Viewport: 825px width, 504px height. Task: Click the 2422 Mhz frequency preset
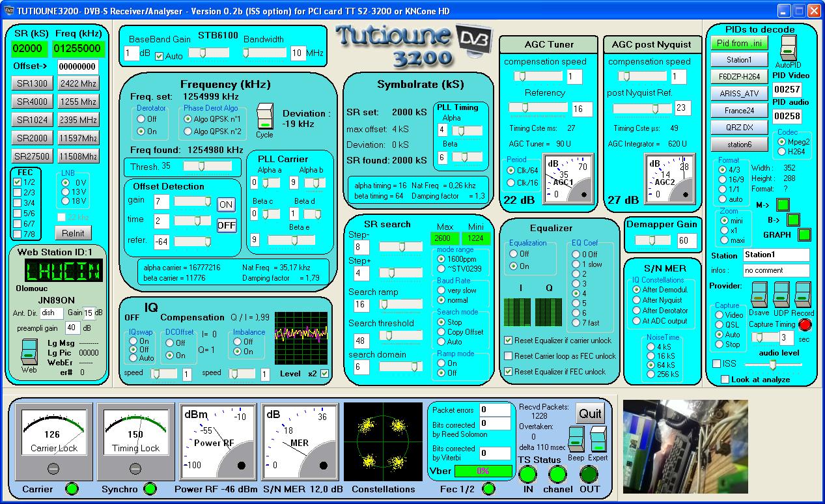pyautogui.click(x=78, y=83)
